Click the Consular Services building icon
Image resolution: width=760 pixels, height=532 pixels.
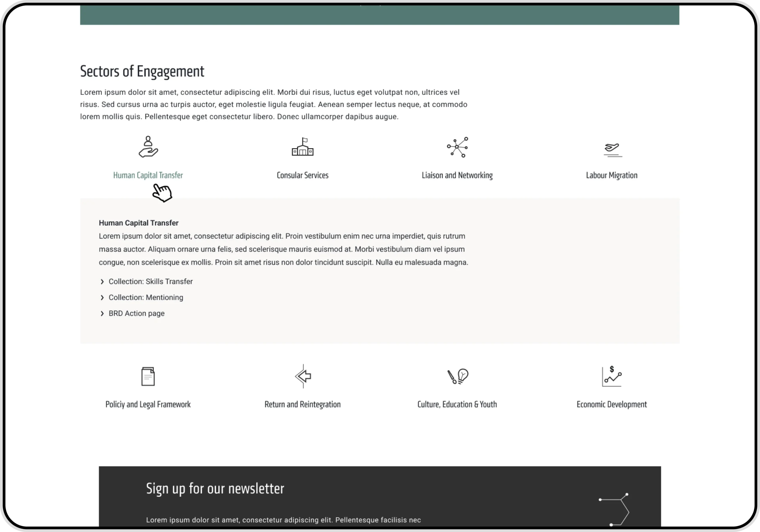pyautogui.click(x=303, y=147)
